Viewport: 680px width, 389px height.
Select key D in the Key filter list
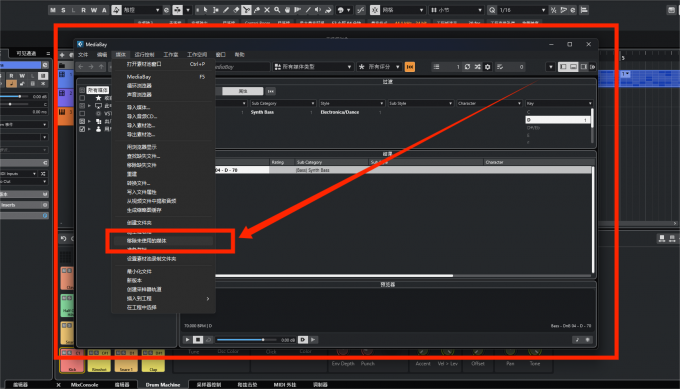tap(557, 120)
